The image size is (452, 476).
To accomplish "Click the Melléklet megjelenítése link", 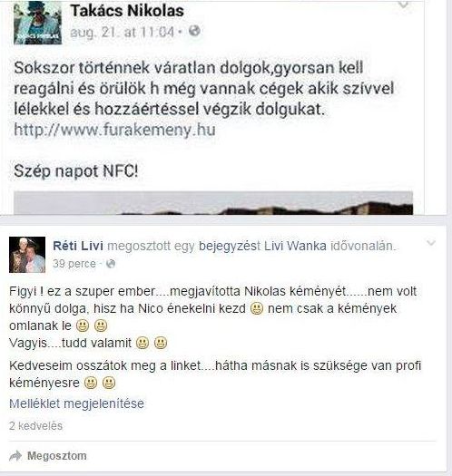I will [x=76, y=403].
